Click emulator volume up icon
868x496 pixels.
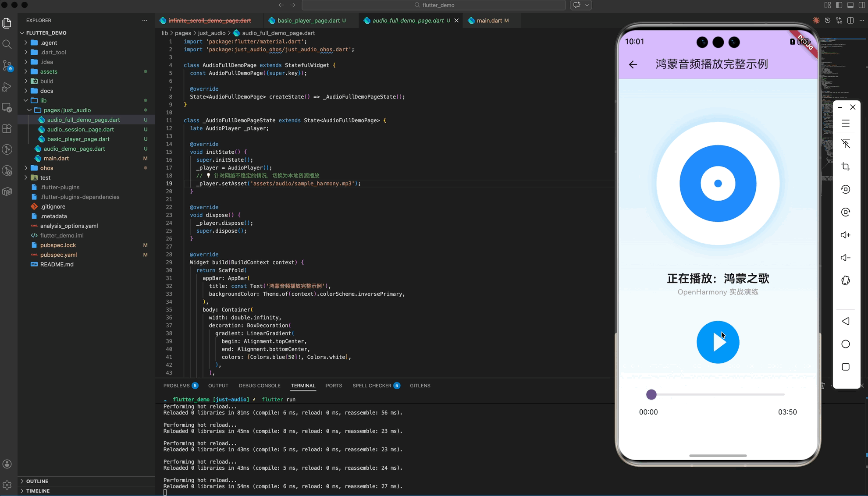point(846,235)
